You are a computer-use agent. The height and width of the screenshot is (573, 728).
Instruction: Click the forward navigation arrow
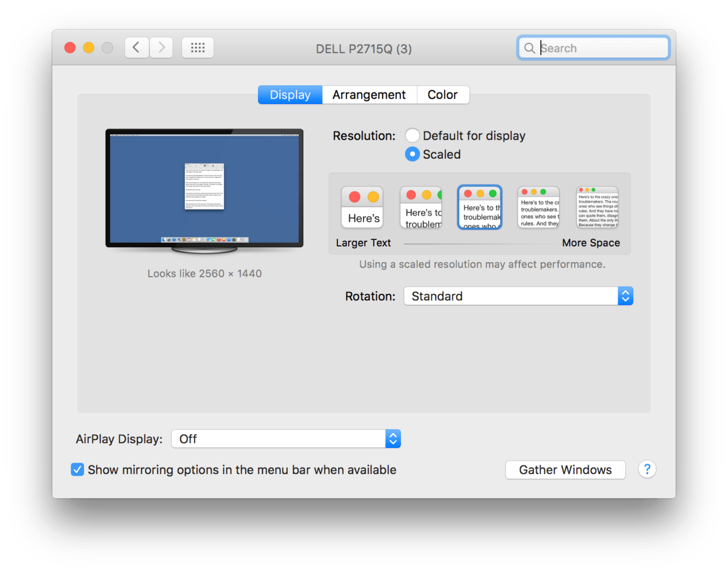(x=162, y=48)
